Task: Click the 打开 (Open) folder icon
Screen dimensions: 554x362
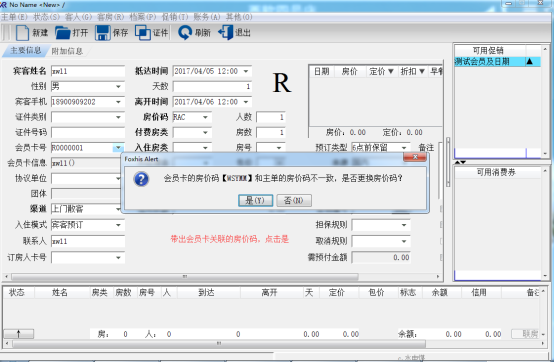Action: pos(63,33)
